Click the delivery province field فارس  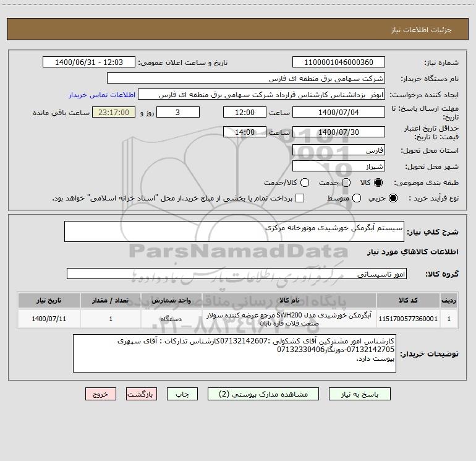pos(339,150)
